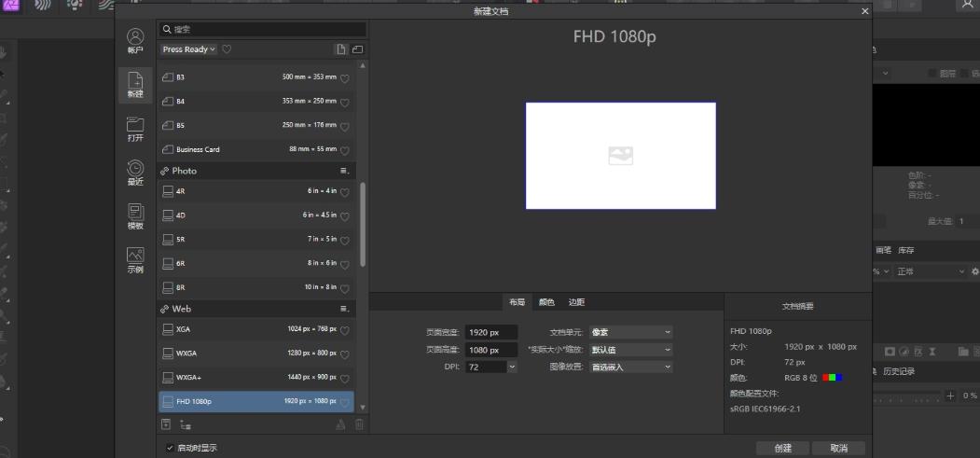Click the history slider plus icon
Viewport: 980px width, 458px height.
950,396
